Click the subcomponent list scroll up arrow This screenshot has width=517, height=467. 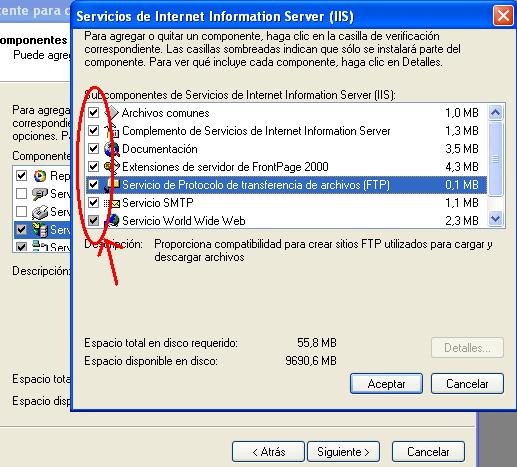tap(495, 113)
